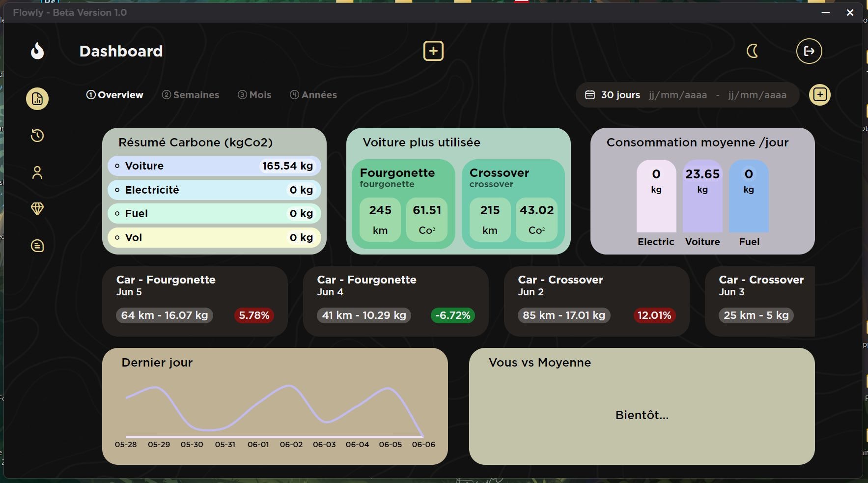Click the first jj/mm/aaaa date field

[678, 94]
